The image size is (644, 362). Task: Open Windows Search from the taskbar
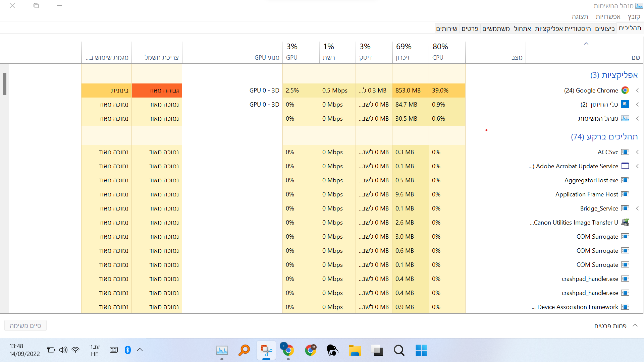(399, 351)
